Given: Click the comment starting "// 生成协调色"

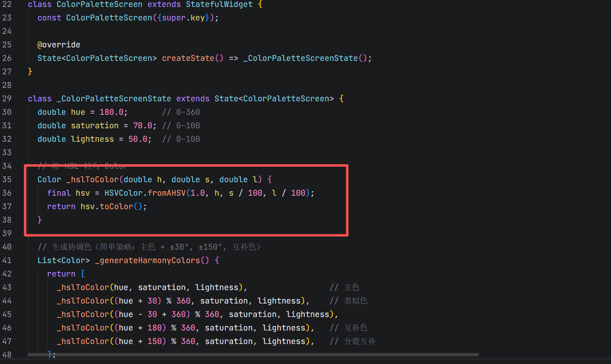Looking at the screenshot, I should point(149,247).
